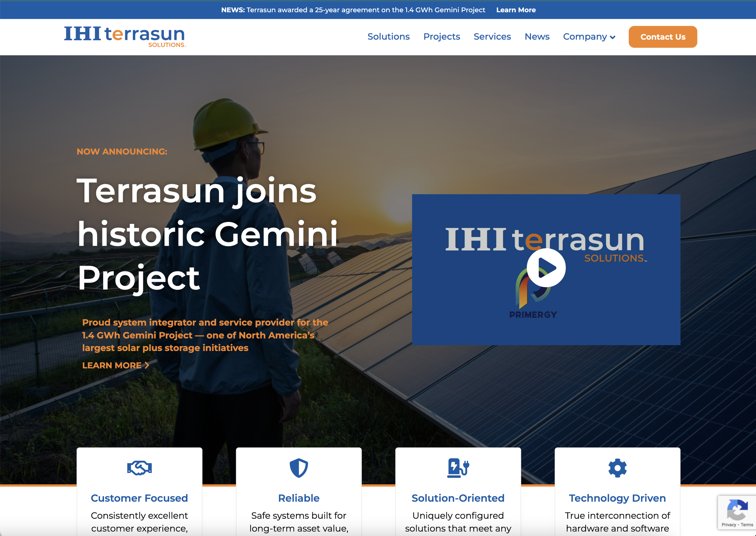The image size is (756, 536).
Task: Open the Services navigation link
Action: [492, 37]
